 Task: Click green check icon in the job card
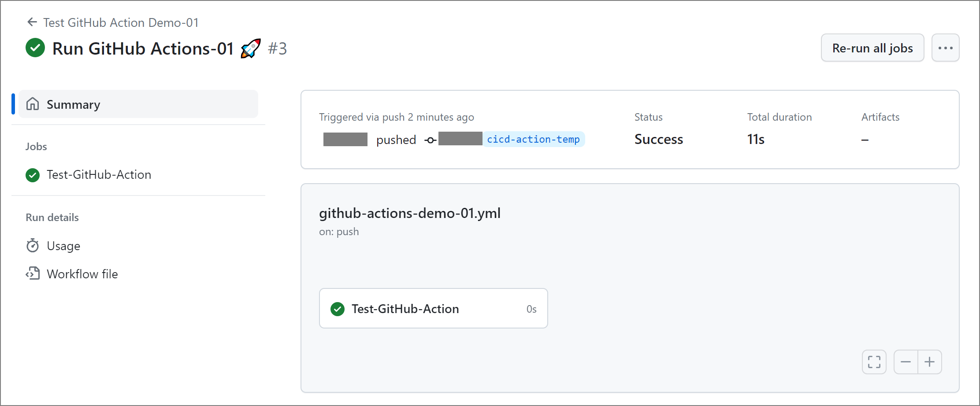tap(338, 309)
